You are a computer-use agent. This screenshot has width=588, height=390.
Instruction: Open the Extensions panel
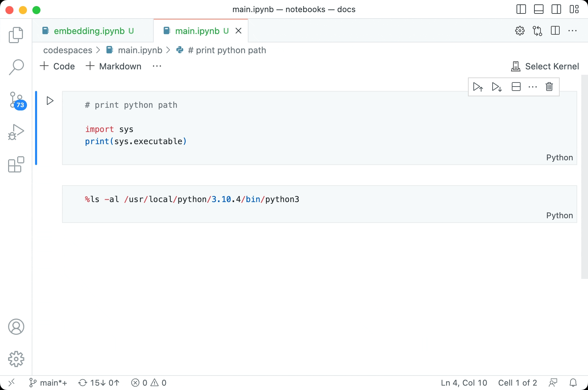[16, 165]
